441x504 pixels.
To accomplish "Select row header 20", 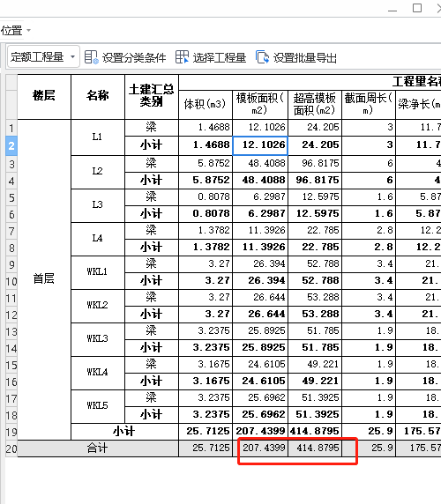I will (x=11, y=448).
